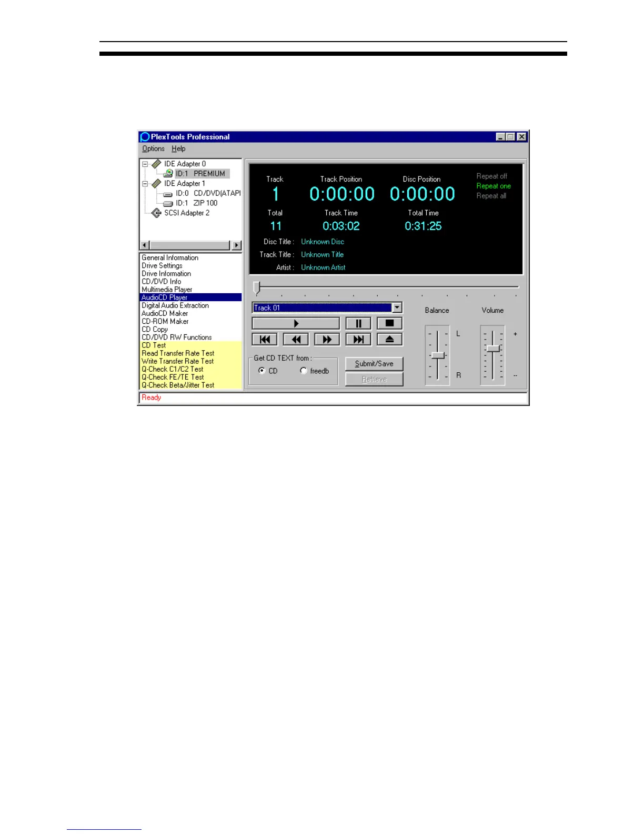
Task: Set repeat mode to Repeat all
Action: [x=491, y=196]
